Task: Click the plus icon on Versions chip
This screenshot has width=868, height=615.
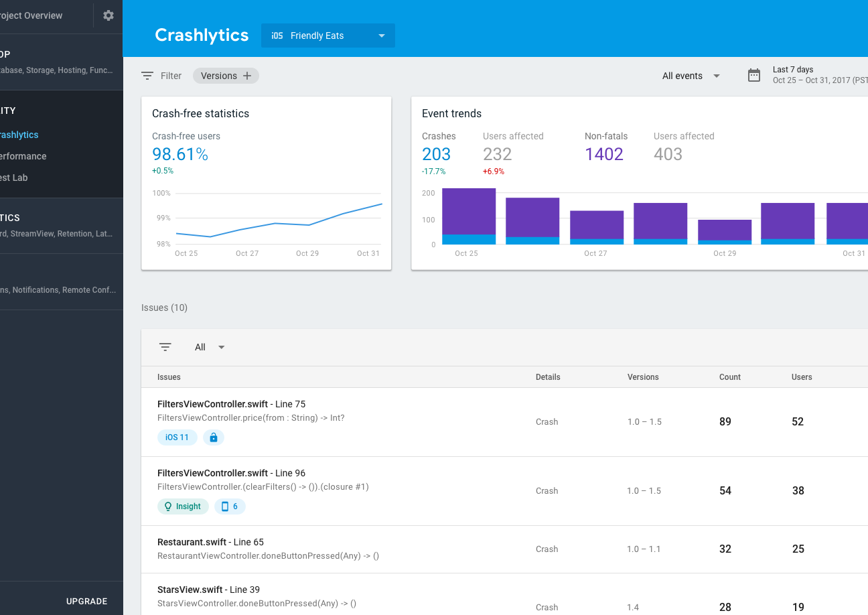Action: tap(247, 76)
